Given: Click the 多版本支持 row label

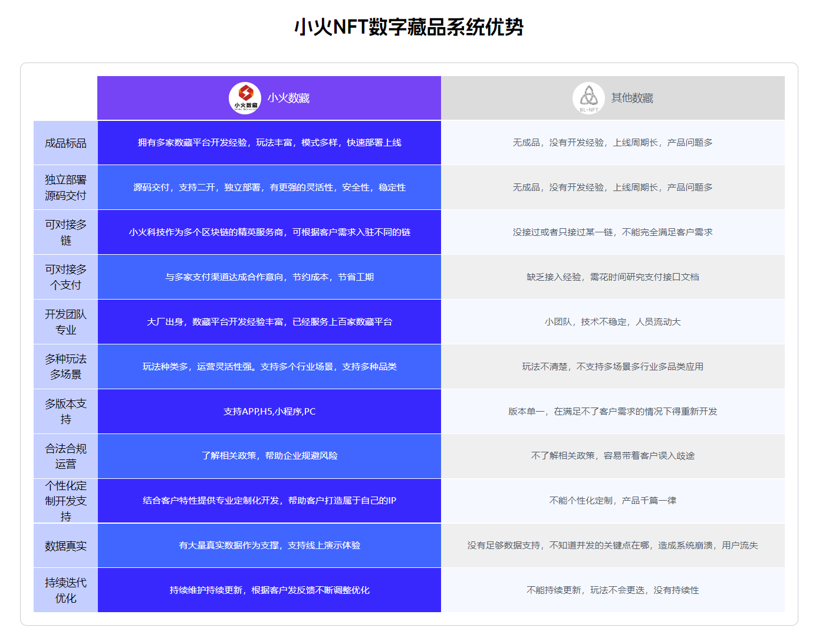Looking at the screenshot, I should point(65,411).
